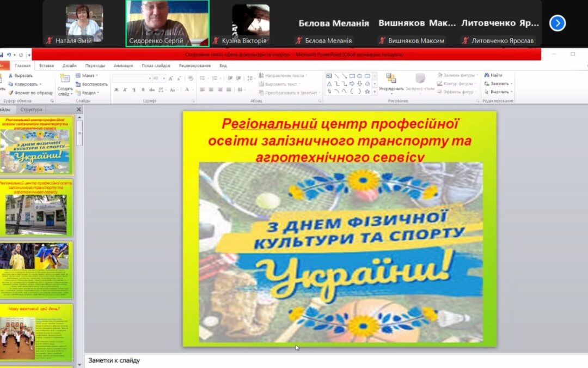Select the straight Line shape
The image size is (588, 368).
pyautogui.click(x=336, y=76)
